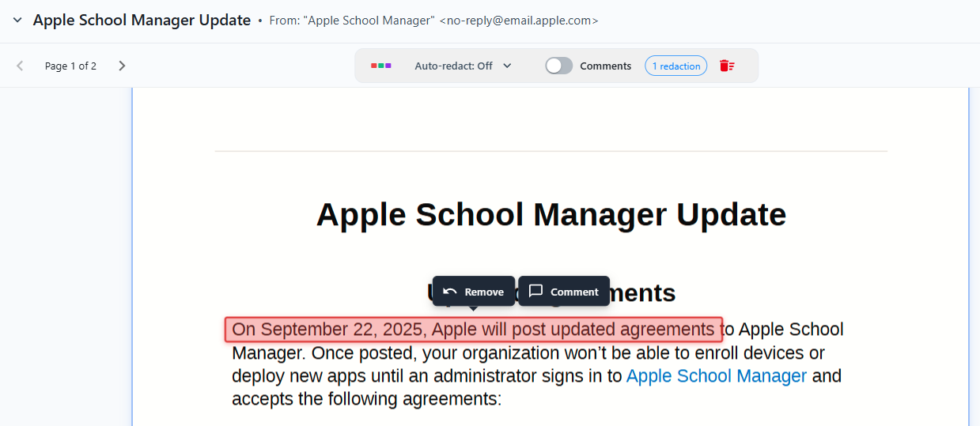Open the redaction color palette icon
Viewport: 980px width, 426px height.
click(381, 66)
